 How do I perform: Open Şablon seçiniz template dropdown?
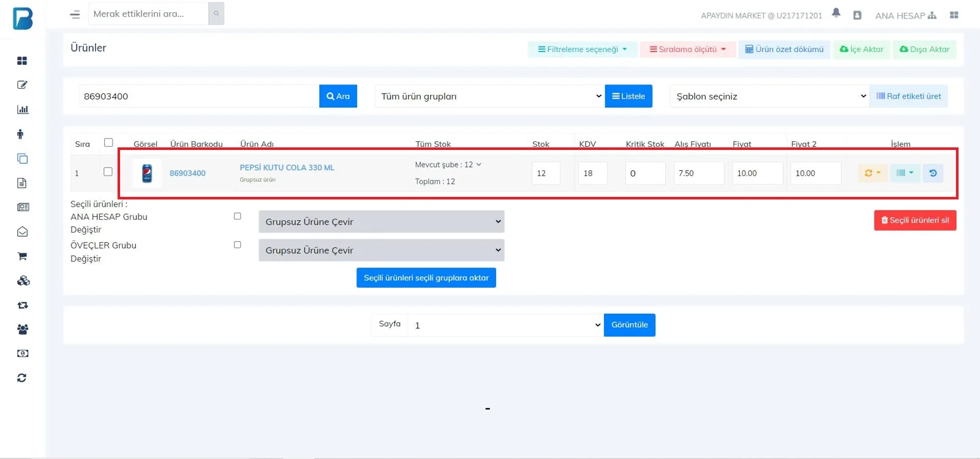[x=769, y=96]
